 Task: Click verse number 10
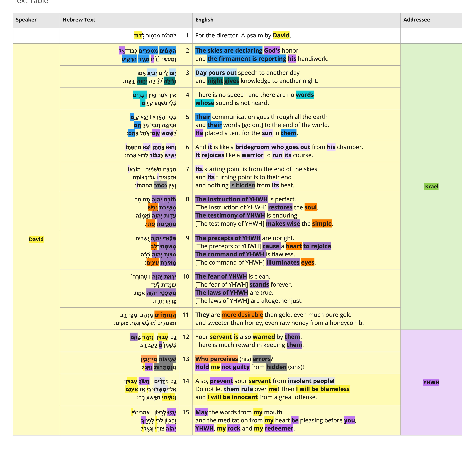pos(186,276)
